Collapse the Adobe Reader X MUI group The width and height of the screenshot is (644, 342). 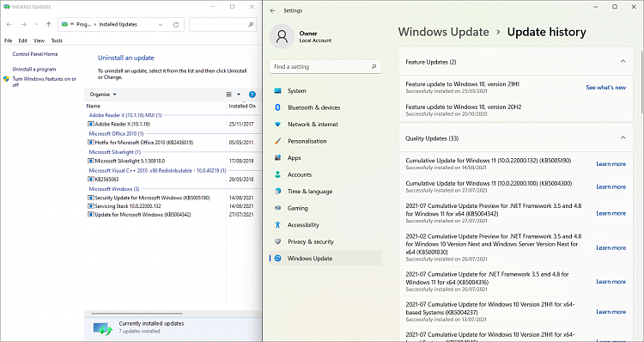125,115
